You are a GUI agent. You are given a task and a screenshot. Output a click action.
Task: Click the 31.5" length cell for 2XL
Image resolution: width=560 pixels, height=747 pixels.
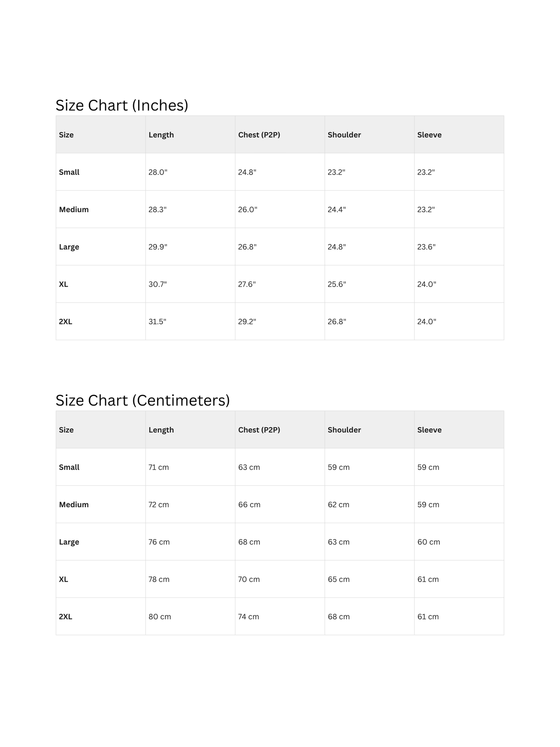click(x=157, y=322)
